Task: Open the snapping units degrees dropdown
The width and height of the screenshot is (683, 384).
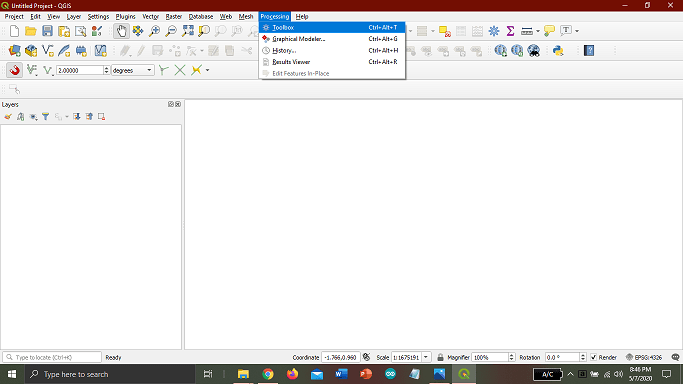Action: pyautogui.click(x=133, y=70)
